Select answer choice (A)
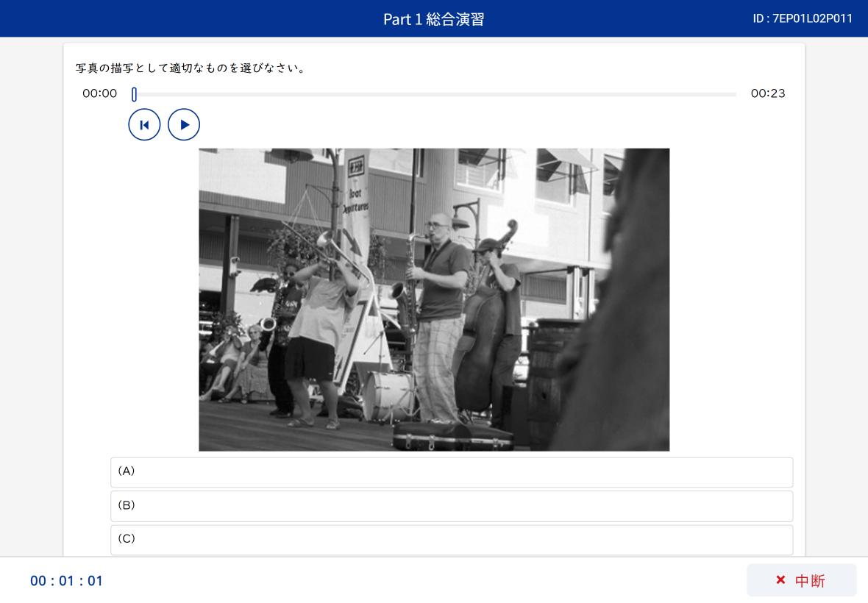The width and height of the screenshot is (868, 603). point(451,472)
